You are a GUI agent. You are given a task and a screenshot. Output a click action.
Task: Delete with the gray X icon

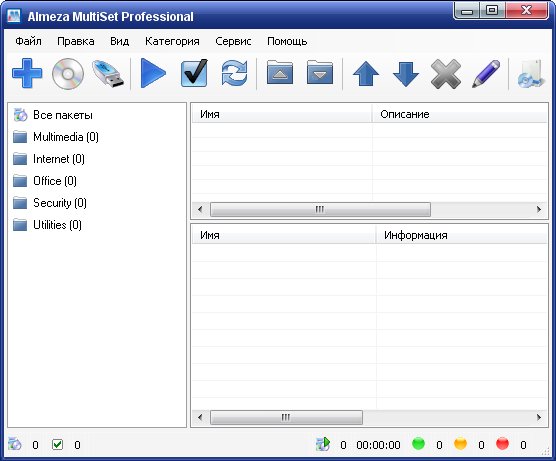446,74
